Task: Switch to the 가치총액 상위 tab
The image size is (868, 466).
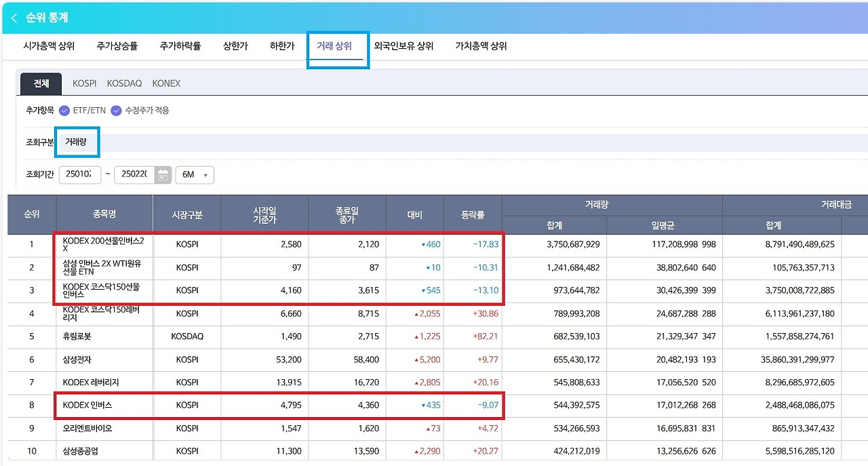Action: coord(481,47)
